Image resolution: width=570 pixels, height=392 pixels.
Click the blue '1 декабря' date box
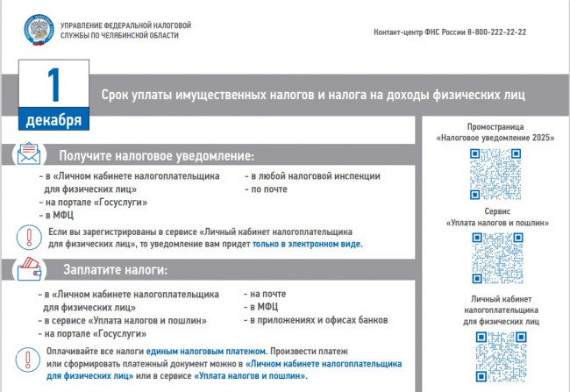(53, 97)
